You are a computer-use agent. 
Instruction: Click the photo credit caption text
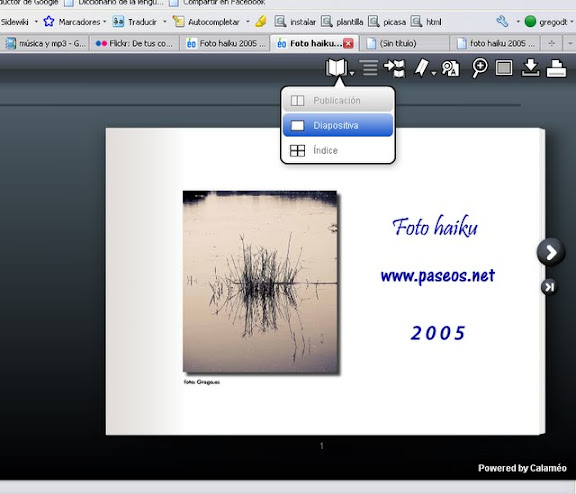point(202,382)
